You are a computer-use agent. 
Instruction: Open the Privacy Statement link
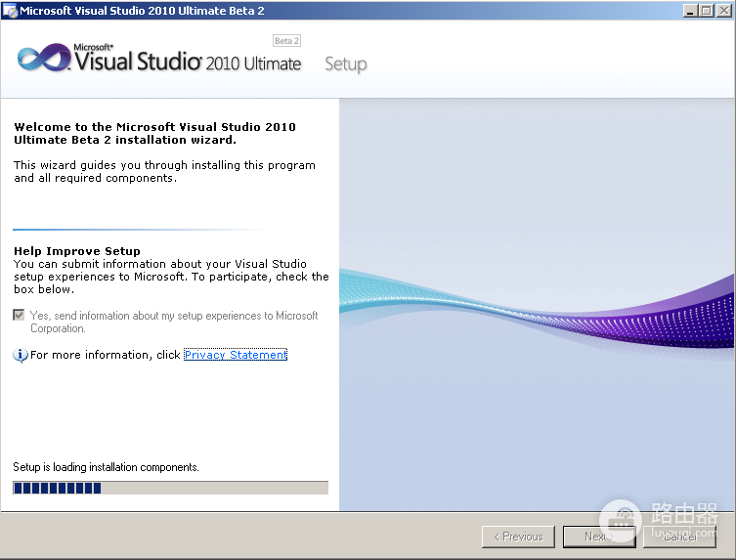[x=236, y=355]
